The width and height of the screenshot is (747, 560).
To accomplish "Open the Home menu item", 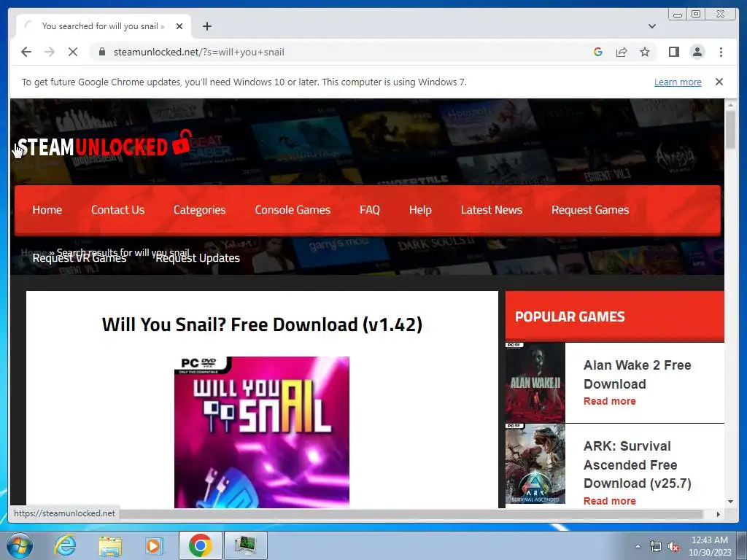I will [x=47, y=210].
